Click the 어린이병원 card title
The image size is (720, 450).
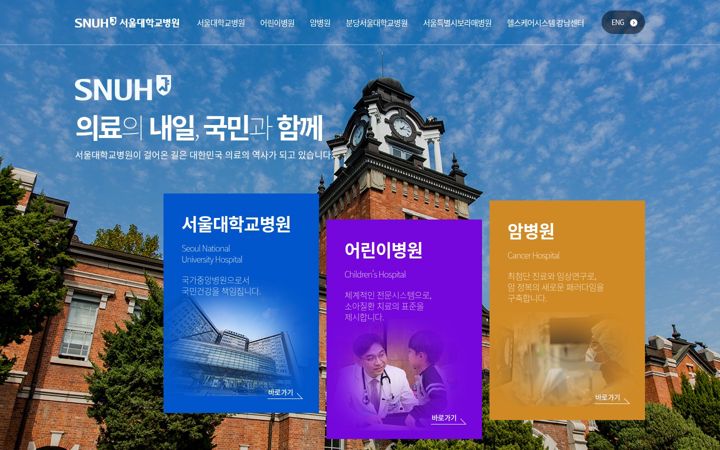click(x=383, y=250)
